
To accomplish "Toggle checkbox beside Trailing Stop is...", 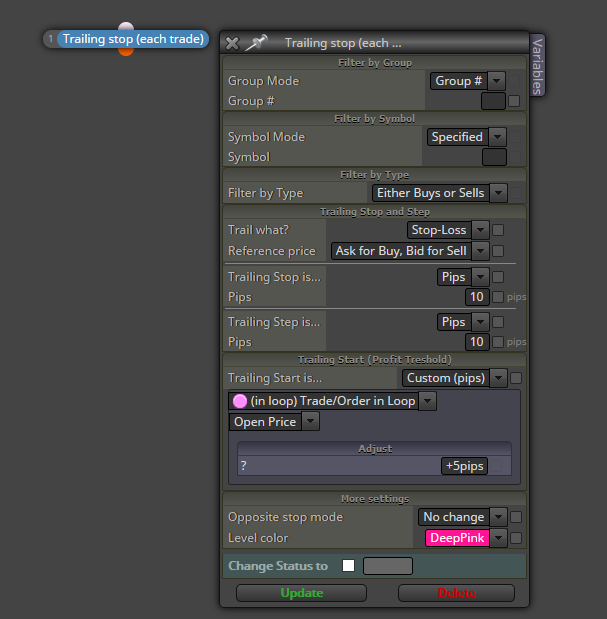I will [498, 277].
